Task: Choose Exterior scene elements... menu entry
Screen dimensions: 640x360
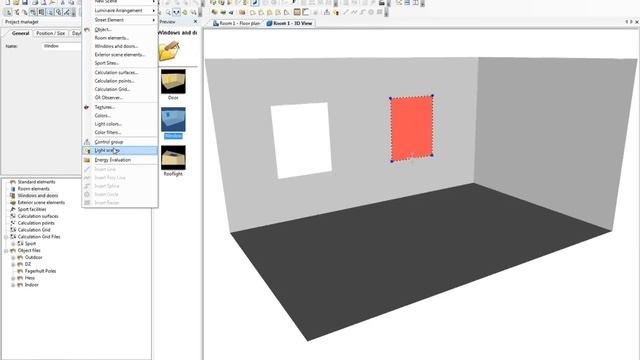Action: [x=120, y=55]
